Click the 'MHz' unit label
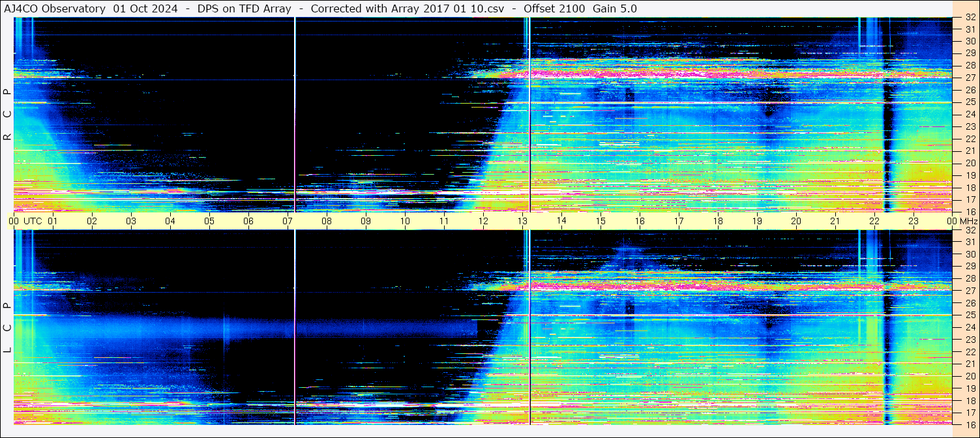980x438 pixels. point(968,221)
